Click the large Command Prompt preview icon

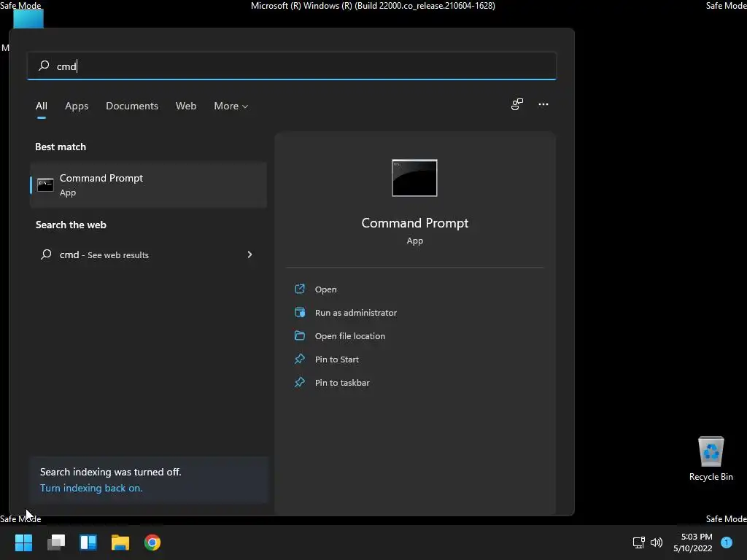(x=414, y=178)
